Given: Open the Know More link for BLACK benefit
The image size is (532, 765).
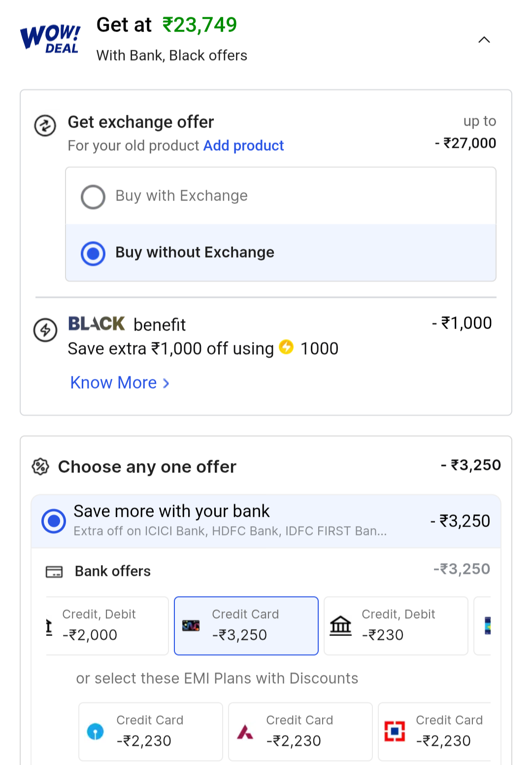Looking at the screenshot, I should click(114, 383).
